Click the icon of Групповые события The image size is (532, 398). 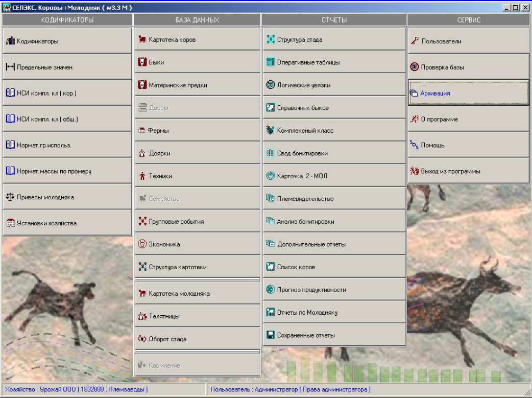(142, 221)
